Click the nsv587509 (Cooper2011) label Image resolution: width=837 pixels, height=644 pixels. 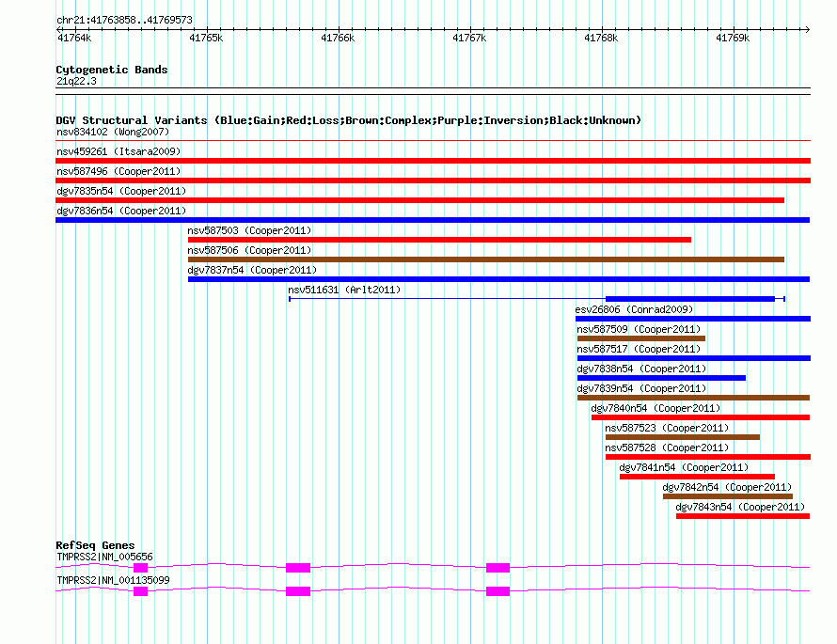(639, 329)
